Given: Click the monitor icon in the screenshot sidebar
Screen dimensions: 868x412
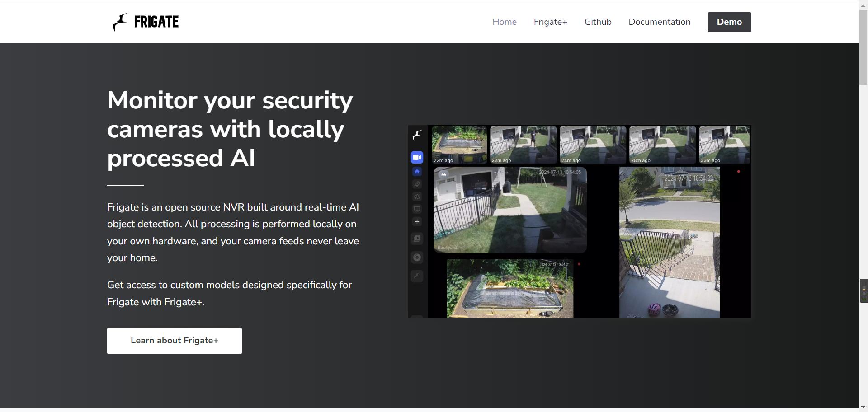Looking at the screenshot, I should point(417,209).
